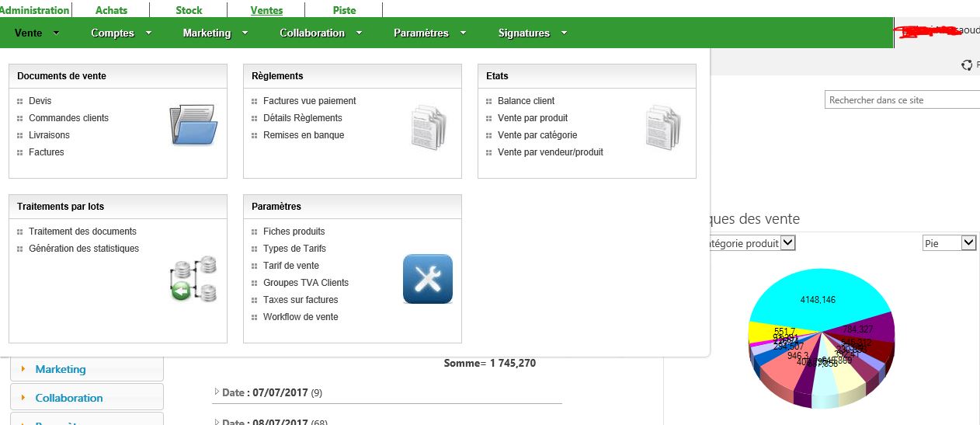This screenshot has height=425, width=980.
Task: Expand the Date 07/07/2017 group
Action: (x=217, y=392)
